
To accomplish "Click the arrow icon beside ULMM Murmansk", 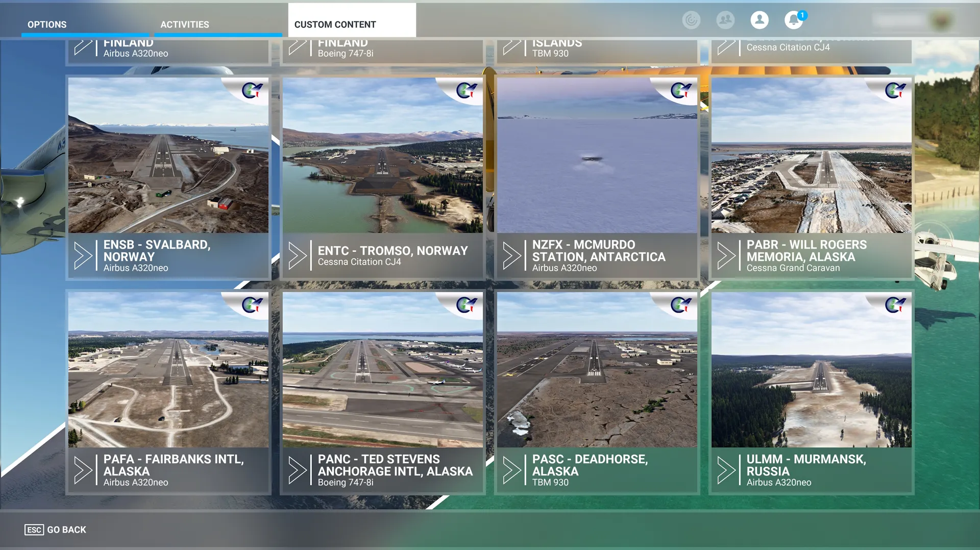I will pyautogui.click(x=726, y=470).
